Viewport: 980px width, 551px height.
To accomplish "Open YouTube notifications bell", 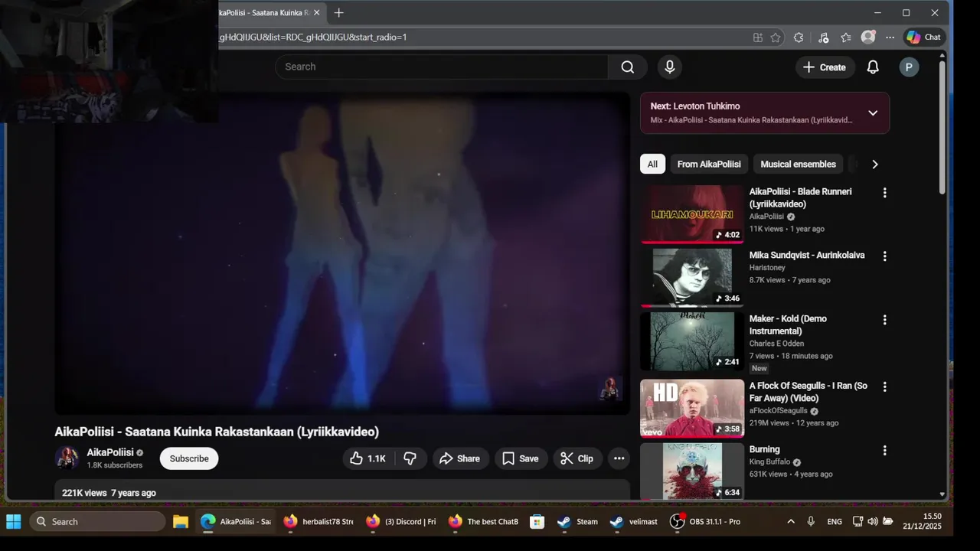I will click(873, 67).
